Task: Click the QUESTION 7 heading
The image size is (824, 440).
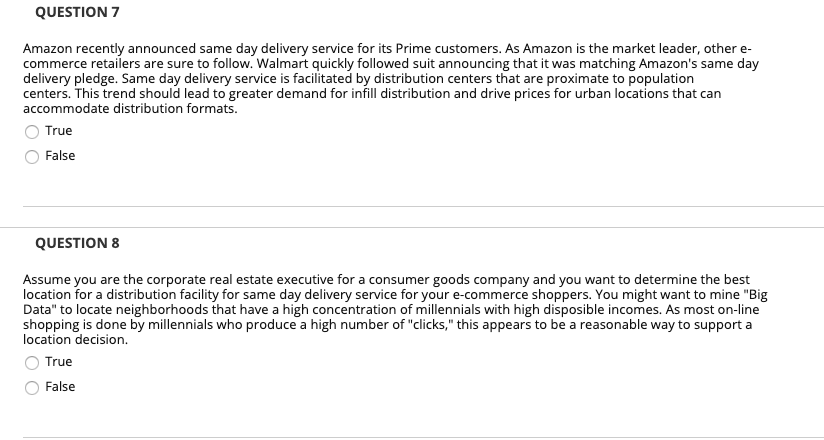Action: click(76, 12)
